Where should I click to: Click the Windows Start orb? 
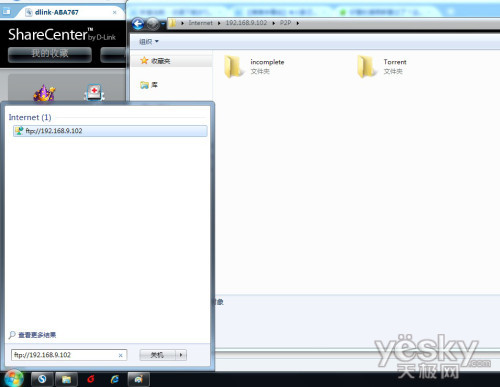[14, 379]
